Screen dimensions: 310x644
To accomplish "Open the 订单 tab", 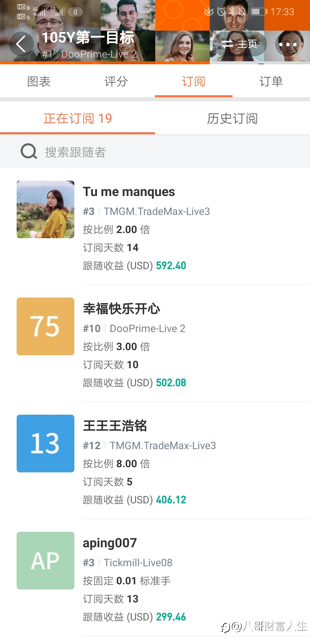I will [271, 82].
